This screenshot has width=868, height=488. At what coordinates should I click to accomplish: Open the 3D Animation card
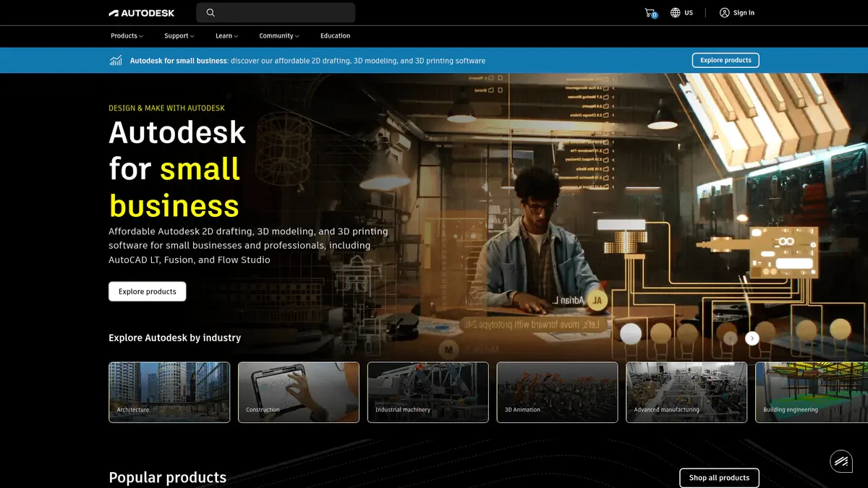557,392
